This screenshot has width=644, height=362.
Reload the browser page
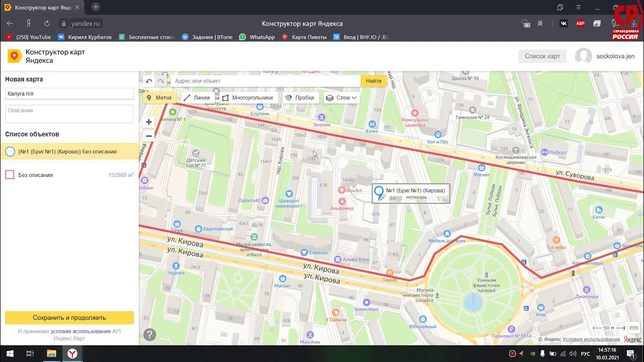47,23
